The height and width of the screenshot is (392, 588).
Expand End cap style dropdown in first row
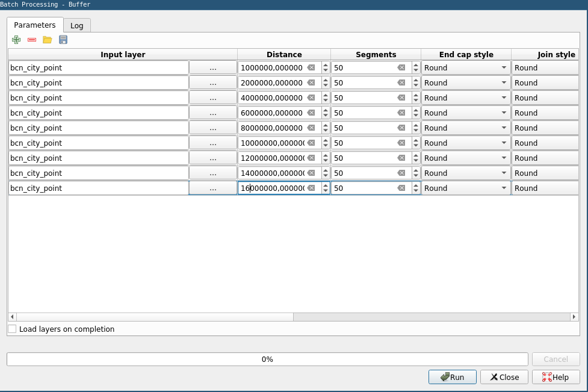(504, 68)
